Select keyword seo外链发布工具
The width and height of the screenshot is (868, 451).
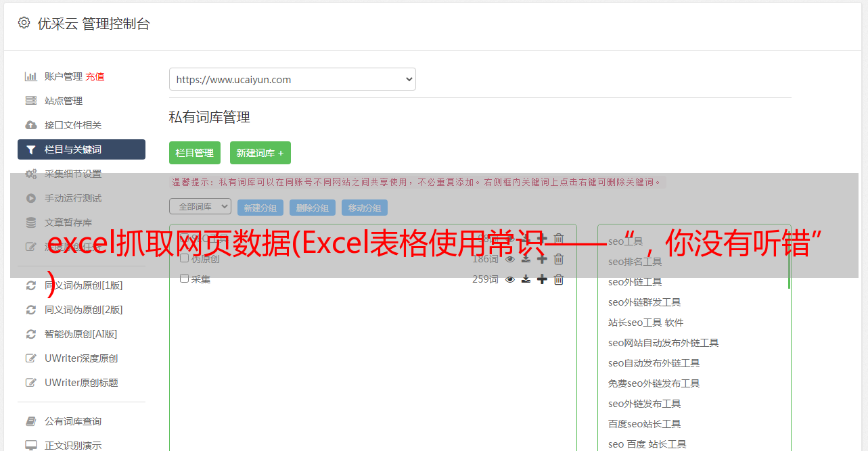point(644,404)
